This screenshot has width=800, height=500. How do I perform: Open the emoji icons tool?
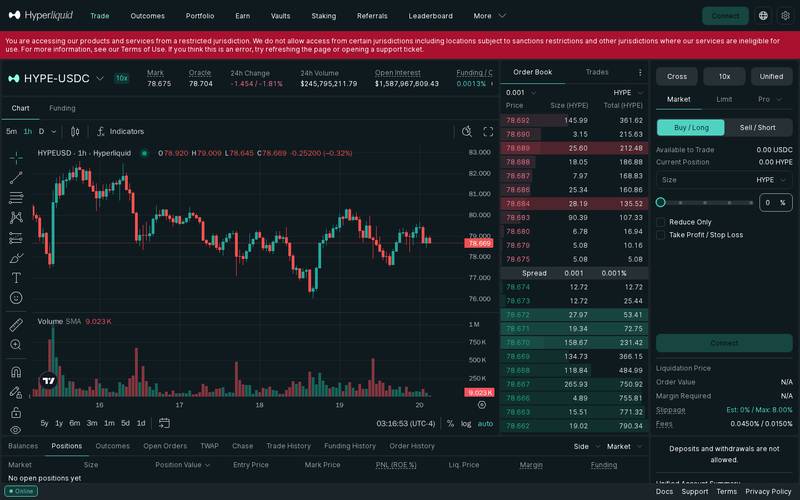coord(16,297)
